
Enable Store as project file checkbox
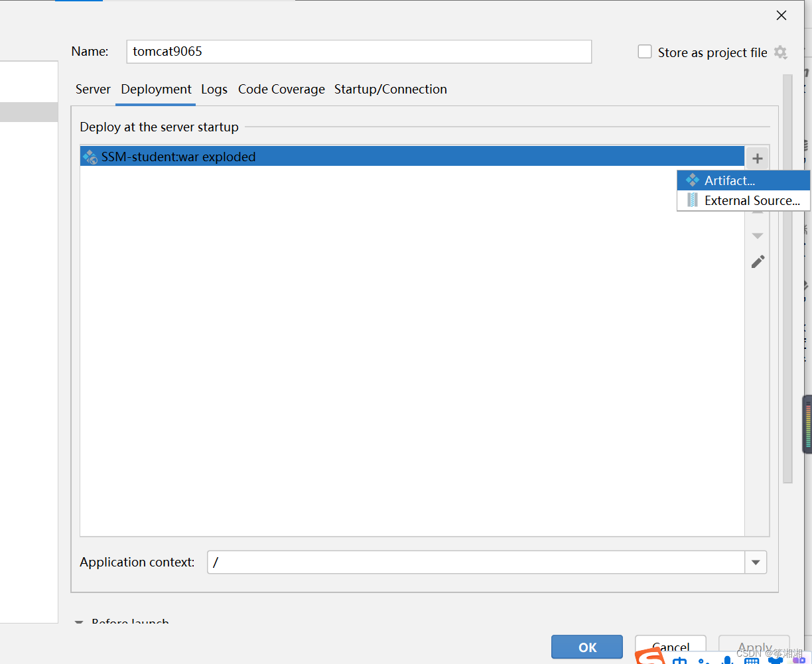click(645, 52)
